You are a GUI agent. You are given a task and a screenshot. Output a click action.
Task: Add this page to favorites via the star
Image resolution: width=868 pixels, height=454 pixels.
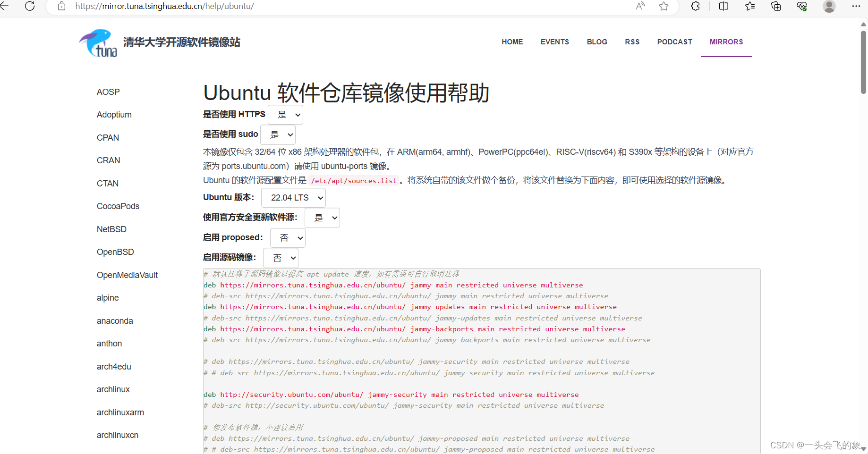coord(664,7)
